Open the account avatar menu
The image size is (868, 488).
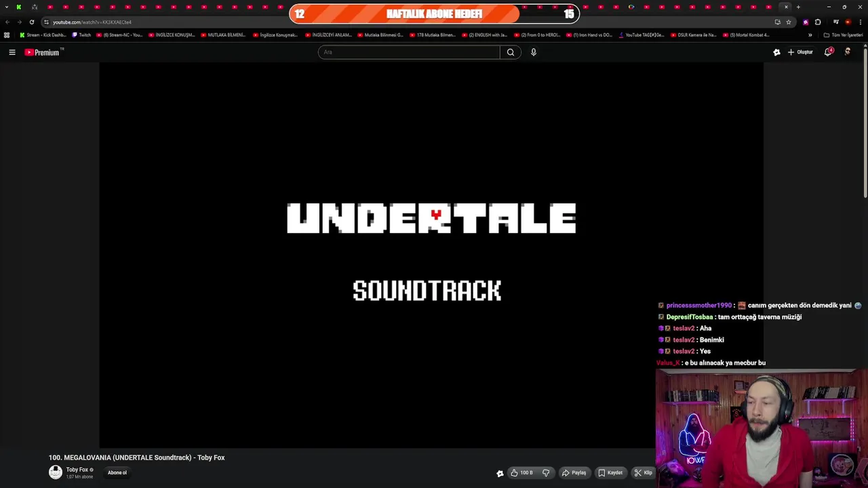tap(848, 52)
